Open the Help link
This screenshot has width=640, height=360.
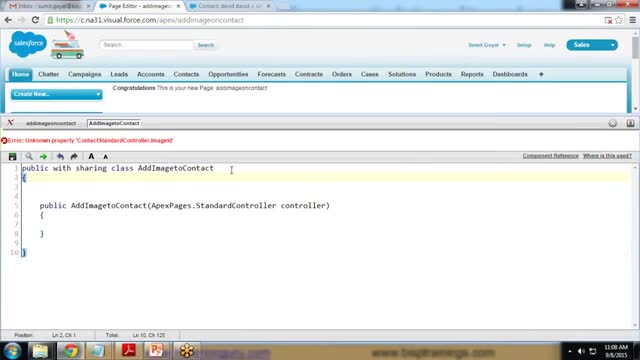click(x=549, y=45)
